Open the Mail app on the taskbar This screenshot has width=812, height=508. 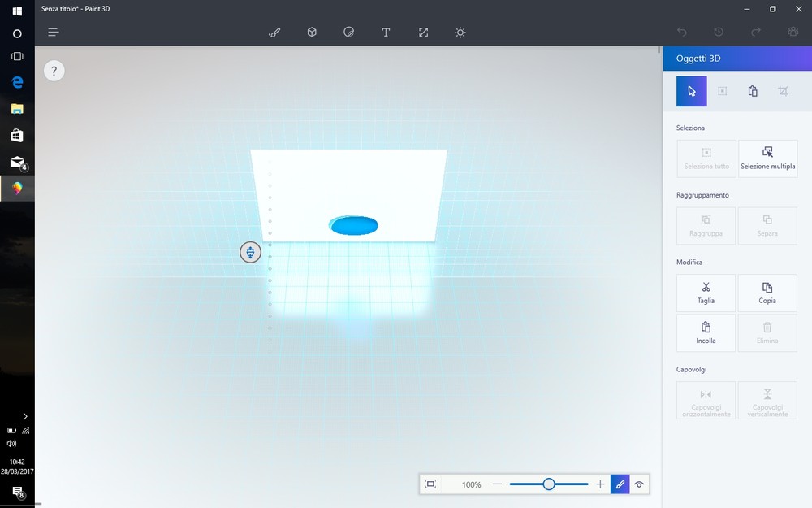[x=17, y=163]
